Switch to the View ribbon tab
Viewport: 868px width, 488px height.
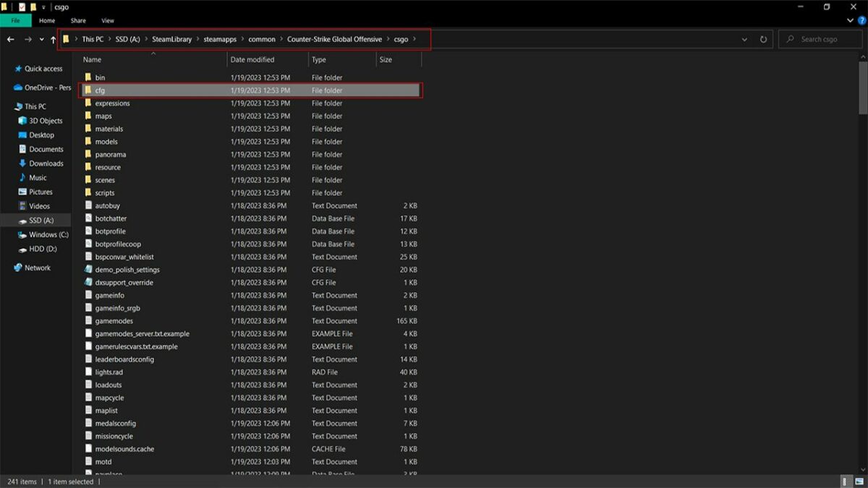(108, 21)
